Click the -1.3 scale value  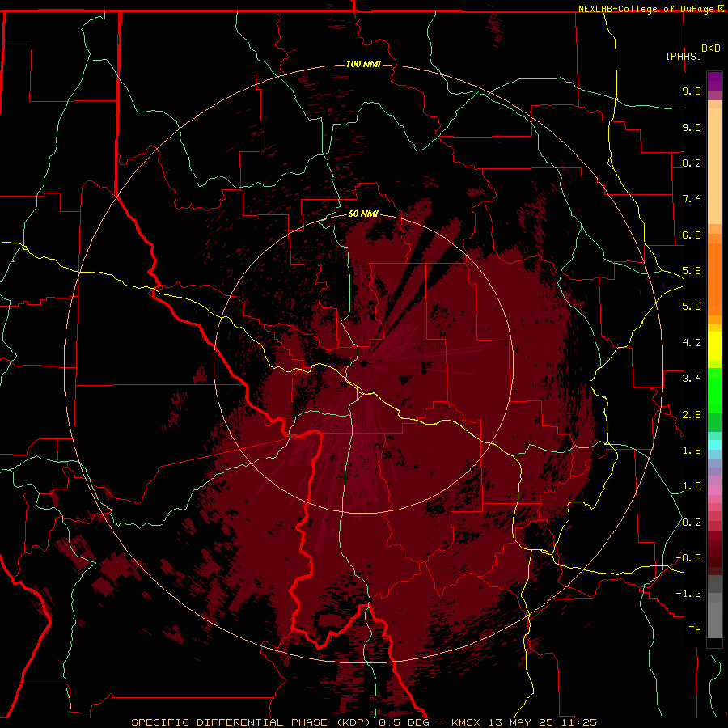688,594
